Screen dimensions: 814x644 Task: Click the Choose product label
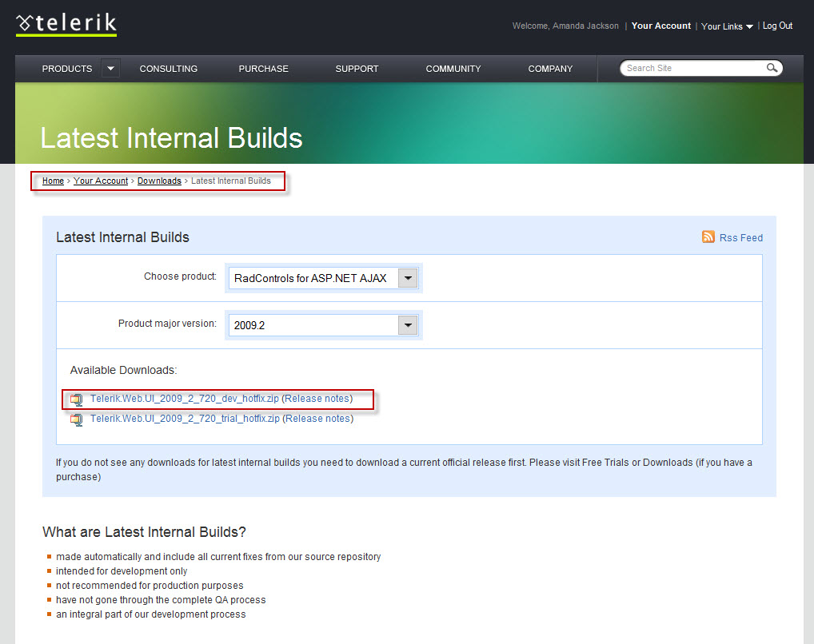pyautogui.click(x=180, y=276)
